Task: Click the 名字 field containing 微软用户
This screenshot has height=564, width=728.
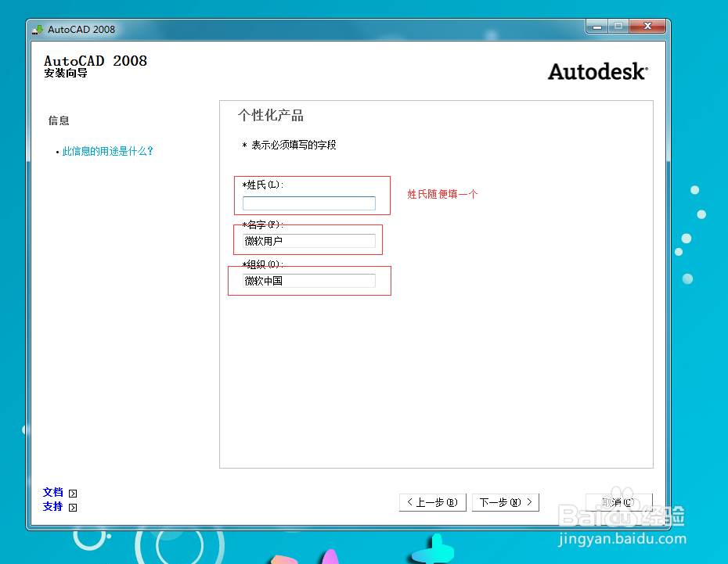Action: [308, 241]
